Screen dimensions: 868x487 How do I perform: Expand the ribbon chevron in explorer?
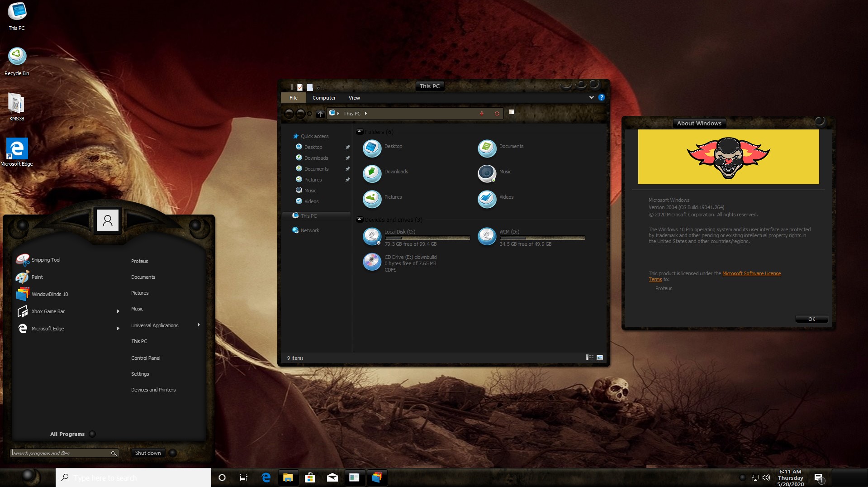click(591, 97)
